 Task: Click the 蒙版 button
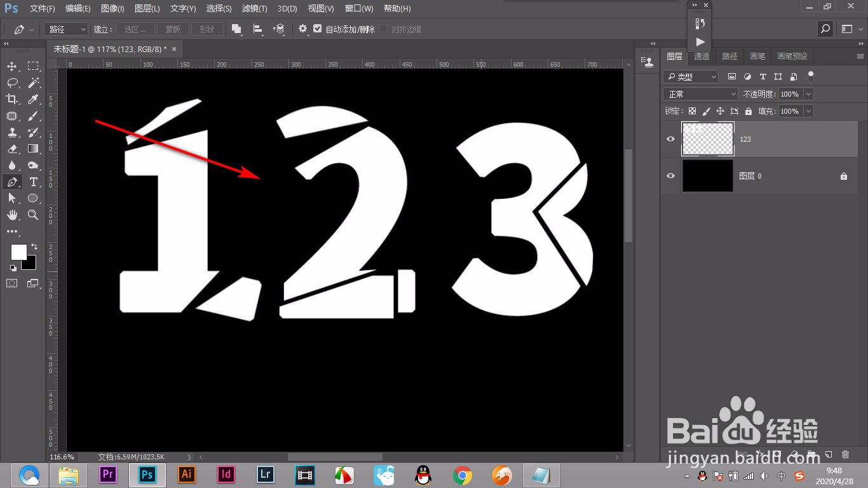tap(173, 29)
